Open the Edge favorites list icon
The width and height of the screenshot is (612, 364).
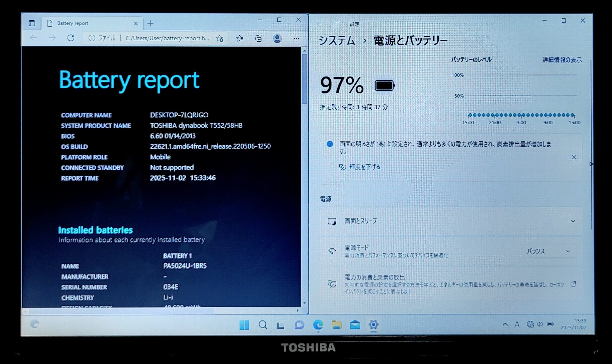(240, 38)
